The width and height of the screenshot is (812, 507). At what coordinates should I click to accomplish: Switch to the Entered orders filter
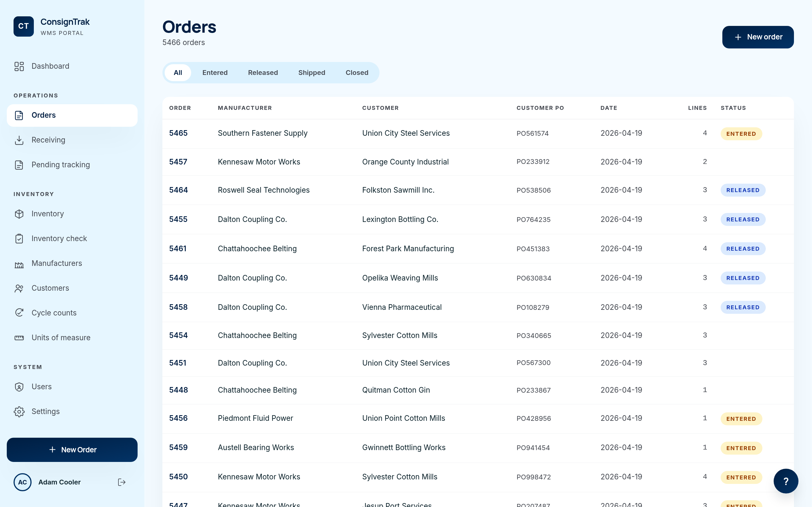tap(215, 72)
